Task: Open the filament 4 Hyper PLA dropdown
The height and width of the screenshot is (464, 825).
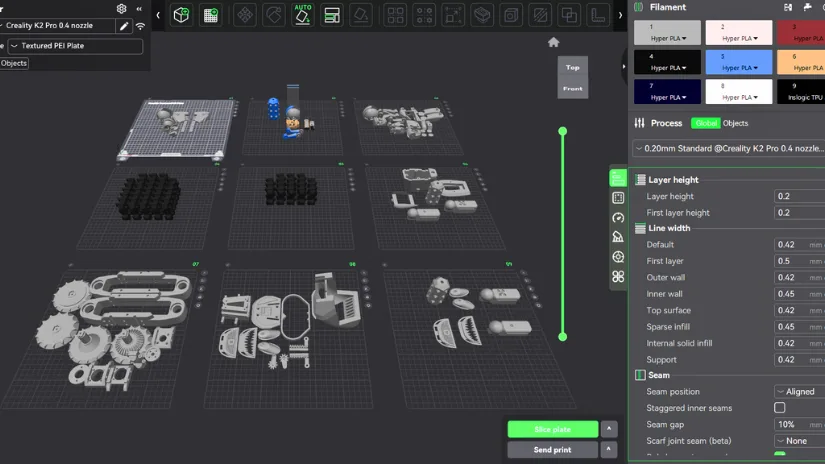Action: coord(668,68)
